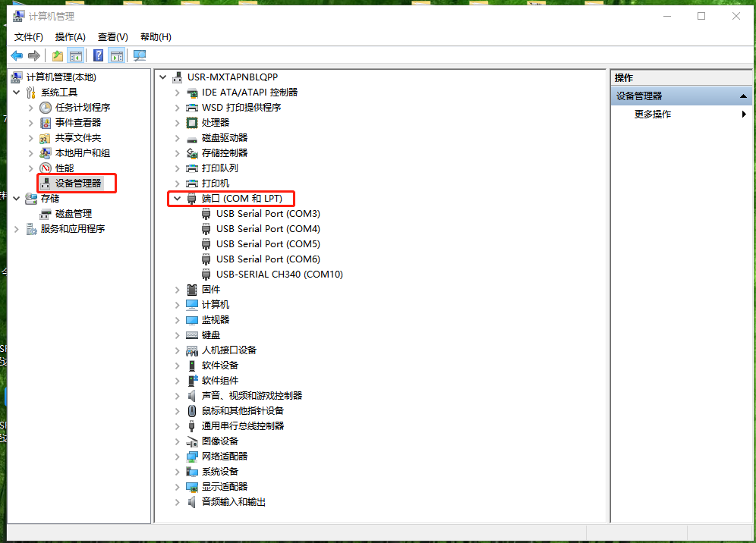This screenshot has width=756, height=543.
Task: Select the 声音、视频和游戏控制器 row
Action: [x=252, y=396]
